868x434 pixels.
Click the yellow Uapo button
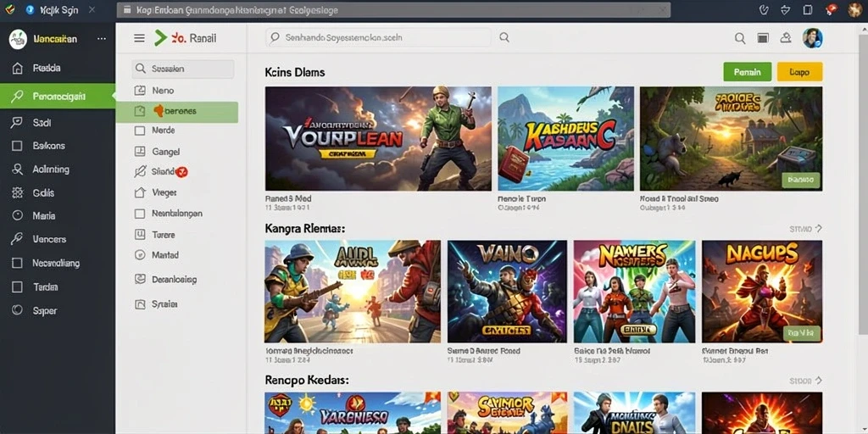(799, 72)
